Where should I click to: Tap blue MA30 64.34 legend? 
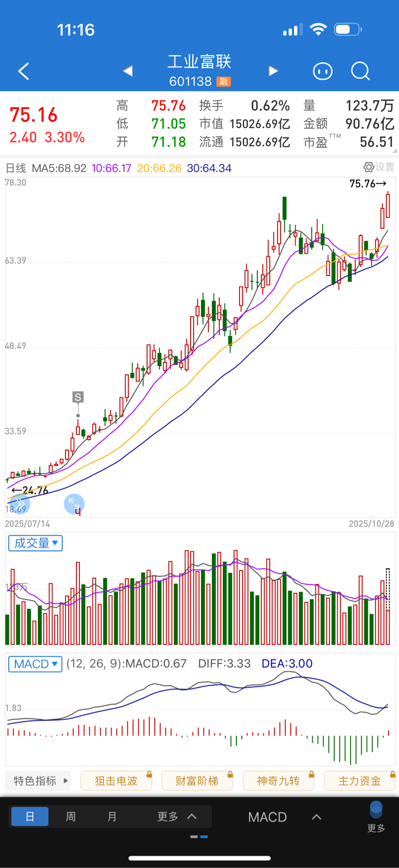point(209,168)
